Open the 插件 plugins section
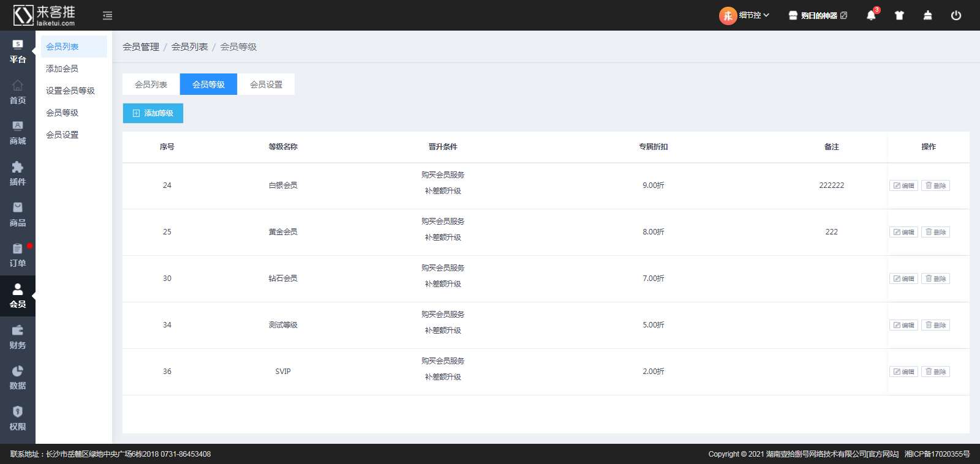Image resolution: width=980 pixels, height=464 pixels. pos(18,174)
